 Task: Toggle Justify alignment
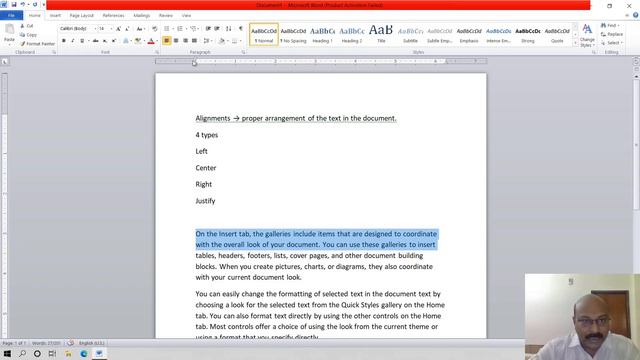[194, 41]
